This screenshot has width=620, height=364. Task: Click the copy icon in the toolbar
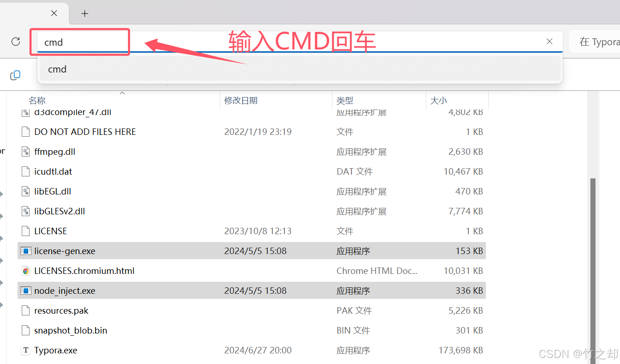tap(15, 75)
